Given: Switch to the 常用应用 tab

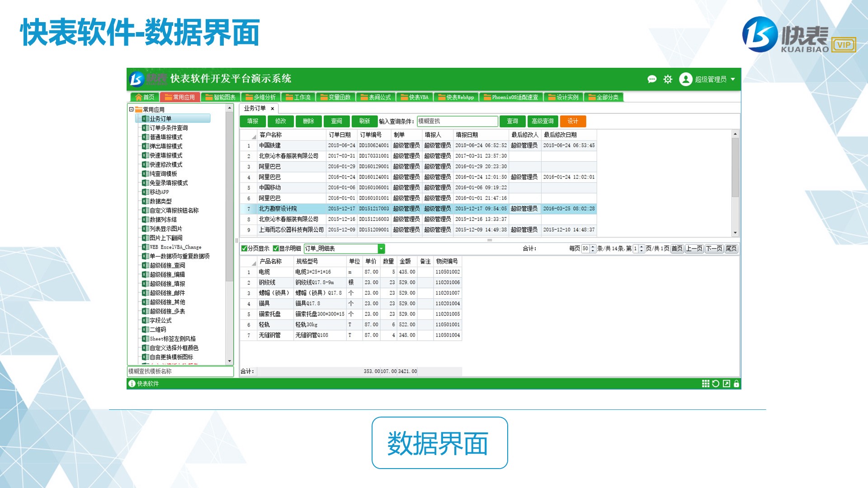Looking at the screenshot, I should pyautogui.click(x=179, y=97).
